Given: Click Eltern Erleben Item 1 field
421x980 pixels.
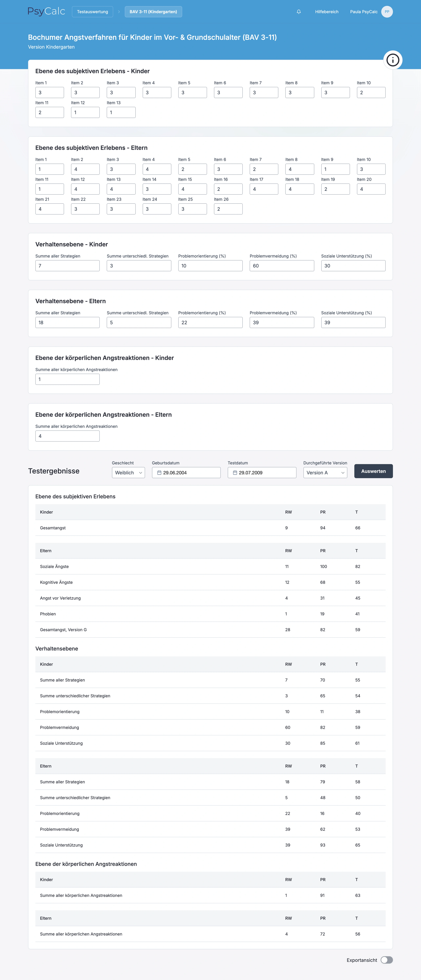Looking at the screenshot, I should [50, 169].
